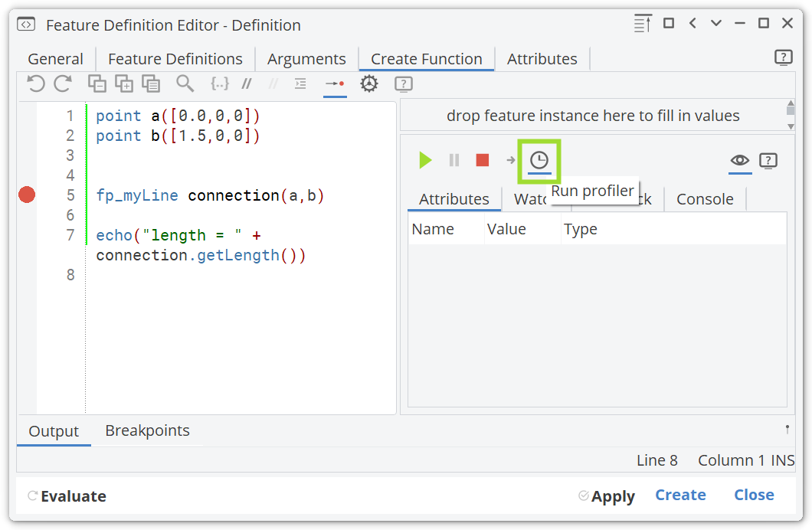Indent code with the indent icon
The width and height of the screenshot is (812, 530).
pos(300,83)
